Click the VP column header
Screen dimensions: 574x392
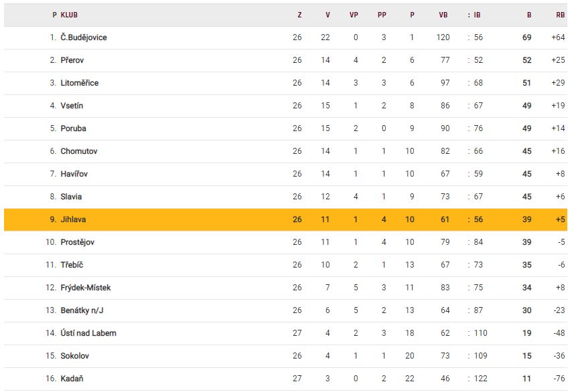354,15
